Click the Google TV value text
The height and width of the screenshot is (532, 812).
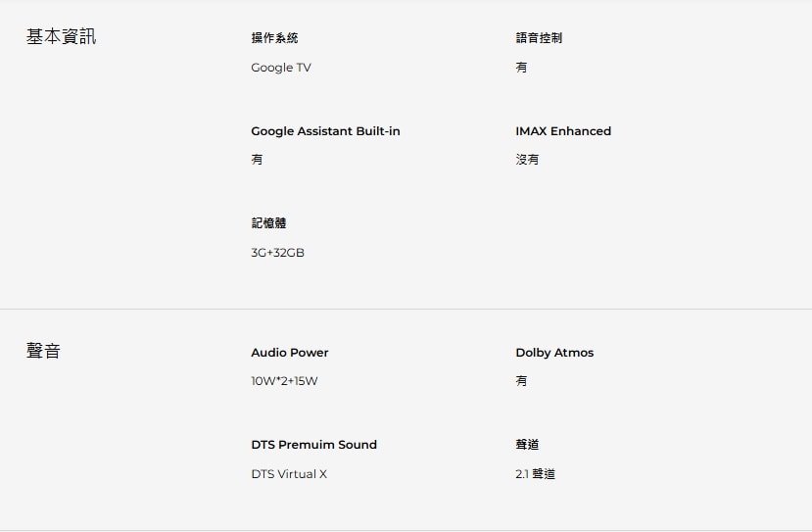(281, 68)
